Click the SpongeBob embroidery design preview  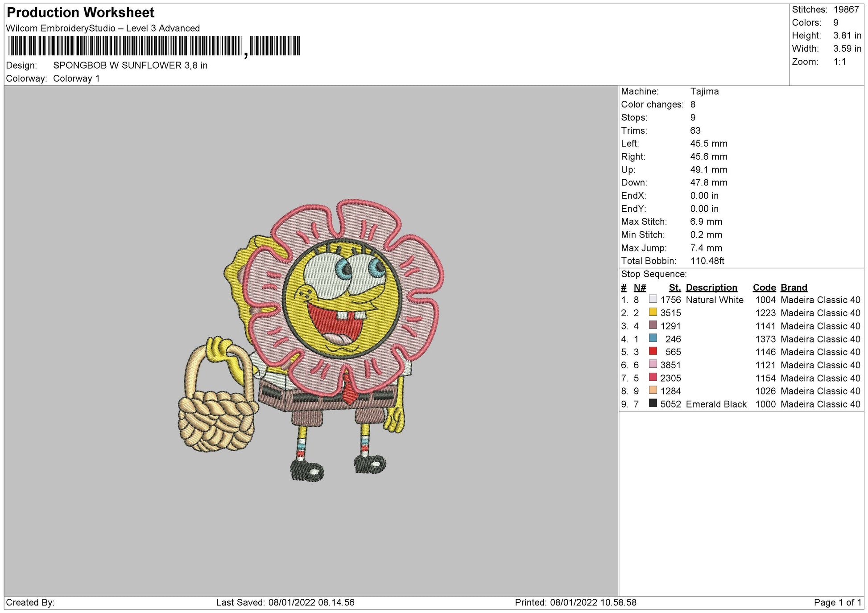click(x=311, y=341)
